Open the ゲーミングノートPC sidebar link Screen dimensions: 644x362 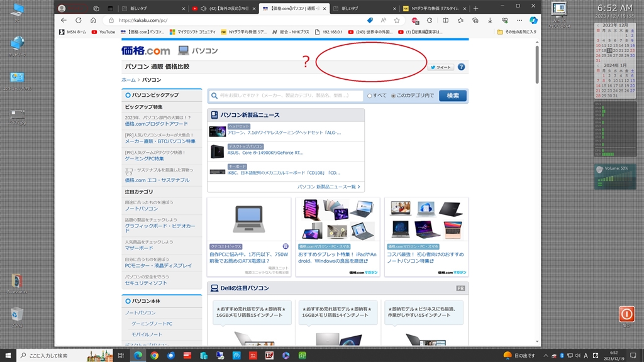tap(152, 324)
